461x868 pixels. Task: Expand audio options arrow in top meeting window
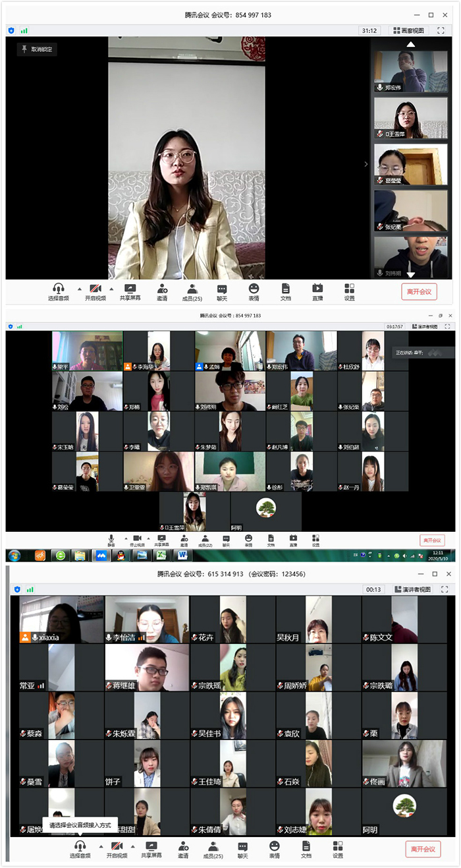(79, 289)
